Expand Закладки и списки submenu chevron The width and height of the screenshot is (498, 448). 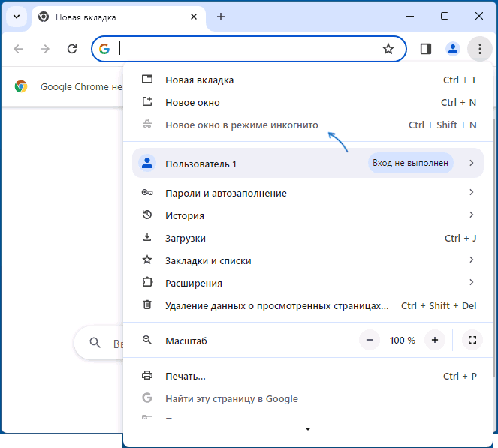[x=471, y=260]
